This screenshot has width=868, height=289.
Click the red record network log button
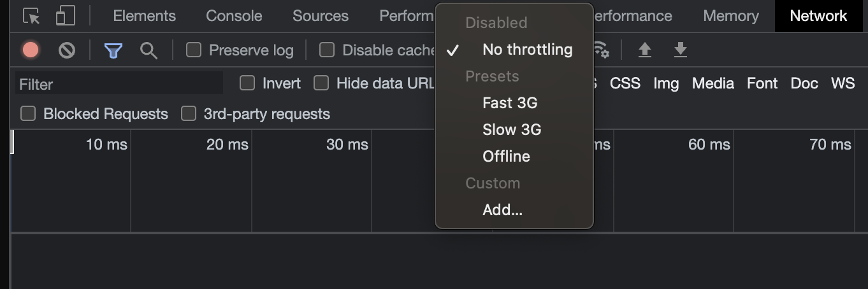[30, 50]
